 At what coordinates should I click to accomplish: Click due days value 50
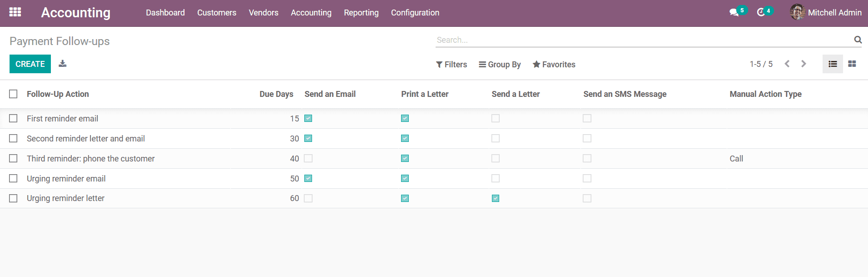coord(294,179)
